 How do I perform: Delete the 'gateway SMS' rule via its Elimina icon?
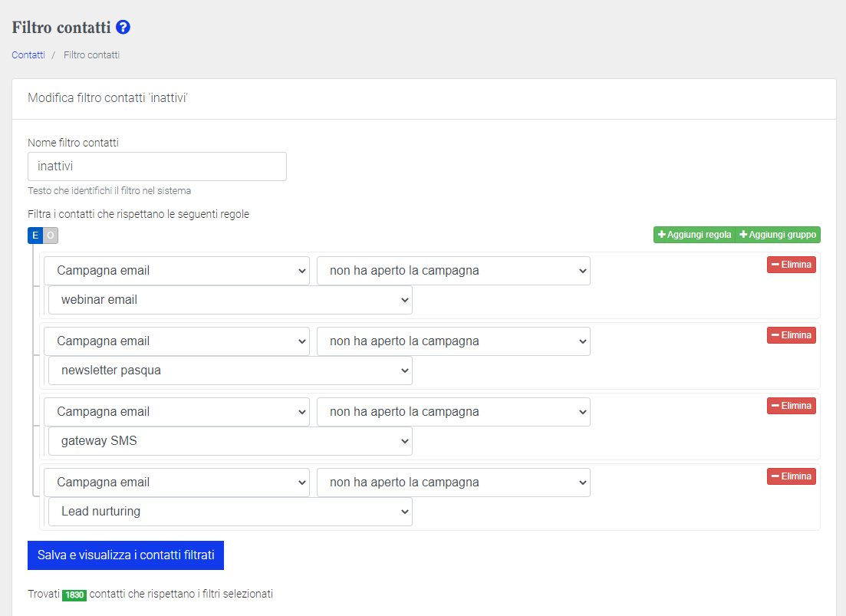coord(775,405)
